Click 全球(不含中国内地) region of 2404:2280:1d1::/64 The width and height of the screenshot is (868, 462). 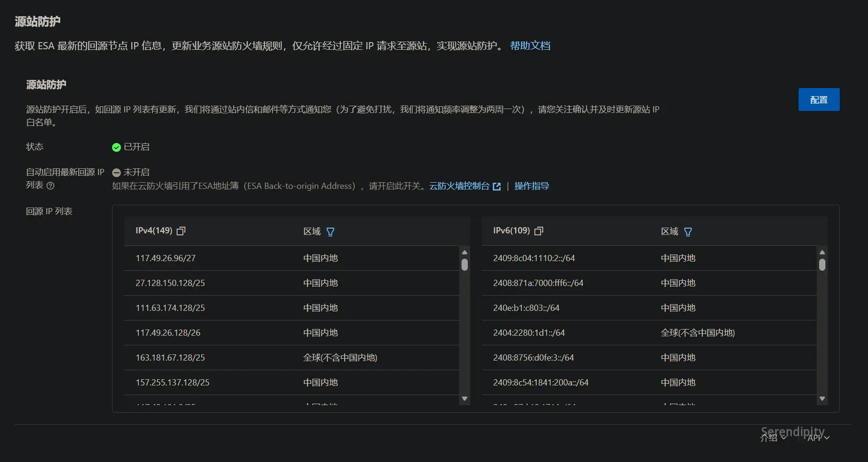click(698, 333)
